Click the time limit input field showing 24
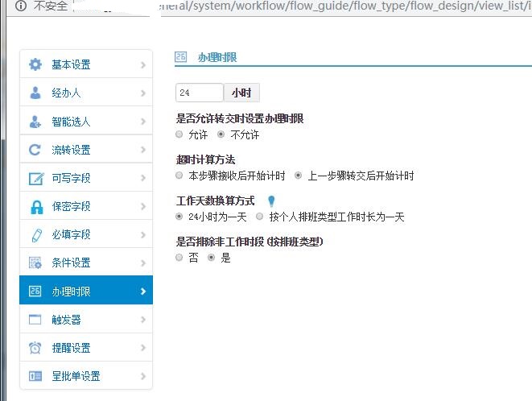The height and width of the screenshot is (401, 532). pyautogui.click(x=199, y=93)
